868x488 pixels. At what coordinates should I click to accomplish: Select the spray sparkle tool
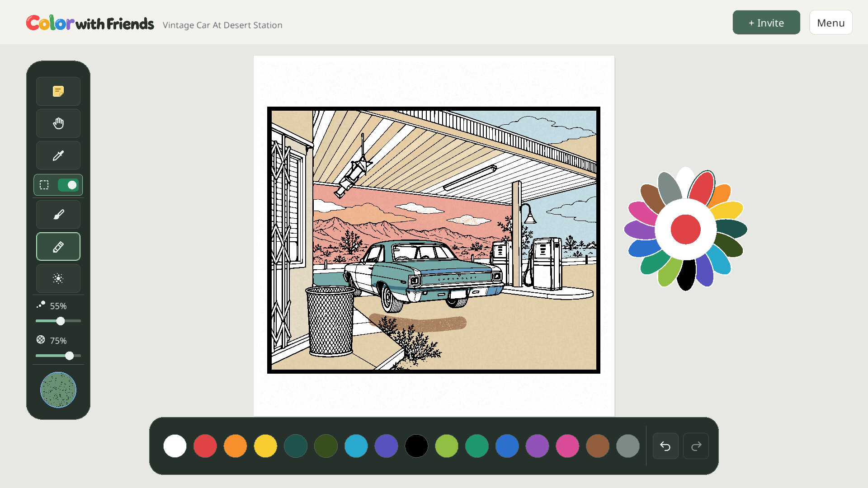pyautogui.click(x=58, y=278)
